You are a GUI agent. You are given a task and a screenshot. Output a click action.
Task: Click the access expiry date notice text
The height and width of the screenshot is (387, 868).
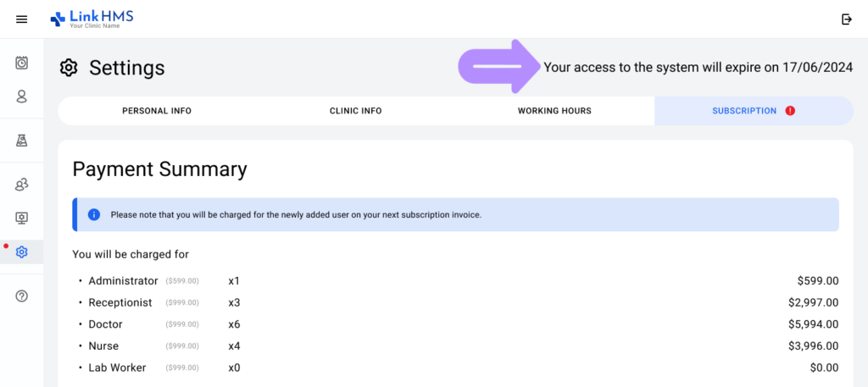tap(698, 68)
